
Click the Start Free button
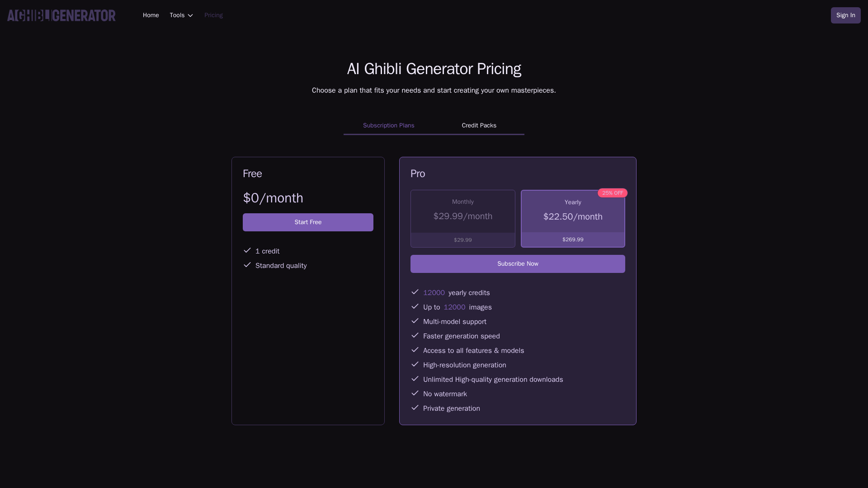308,222
